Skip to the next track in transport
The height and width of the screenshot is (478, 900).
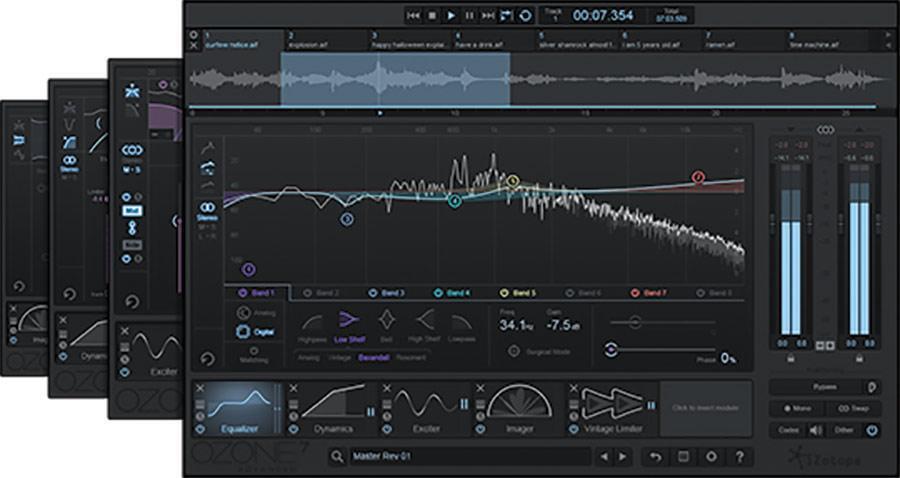[x=488, y=15]
